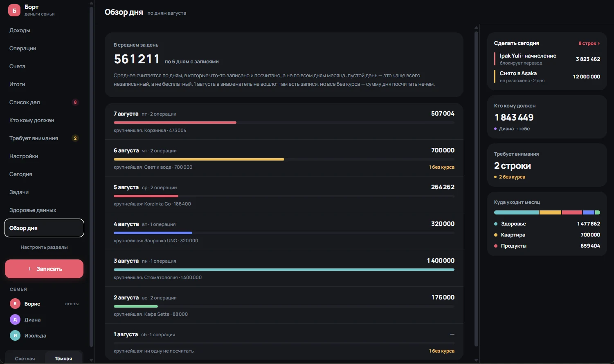Screen dimensions: 614x364
Task: Click the Продукты legend row
Action: 547,246
